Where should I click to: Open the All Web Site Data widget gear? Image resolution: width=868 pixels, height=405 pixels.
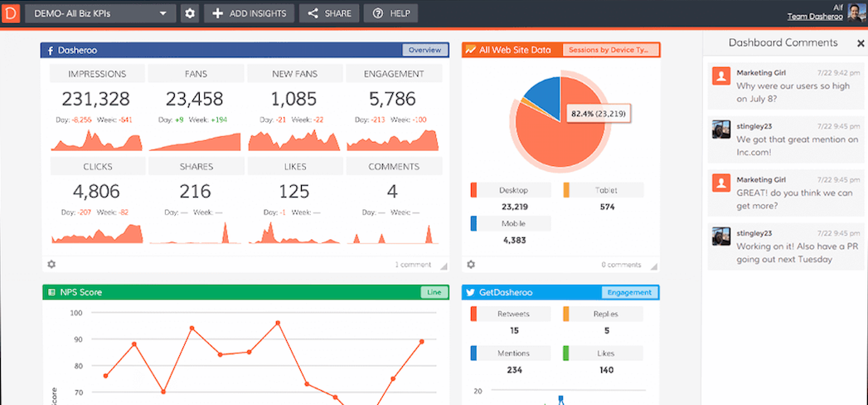tap(471, 264)
